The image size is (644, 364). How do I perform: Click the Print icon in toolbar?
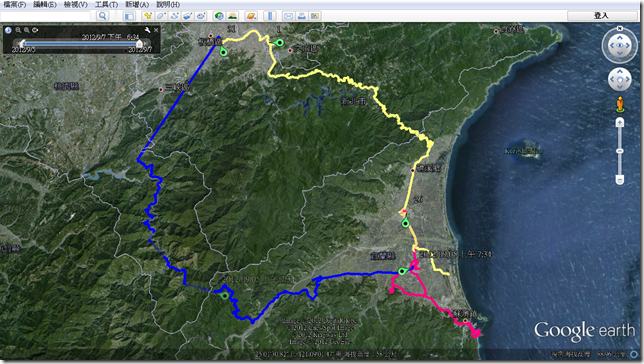pyautogui.click(x=301, y=16)
